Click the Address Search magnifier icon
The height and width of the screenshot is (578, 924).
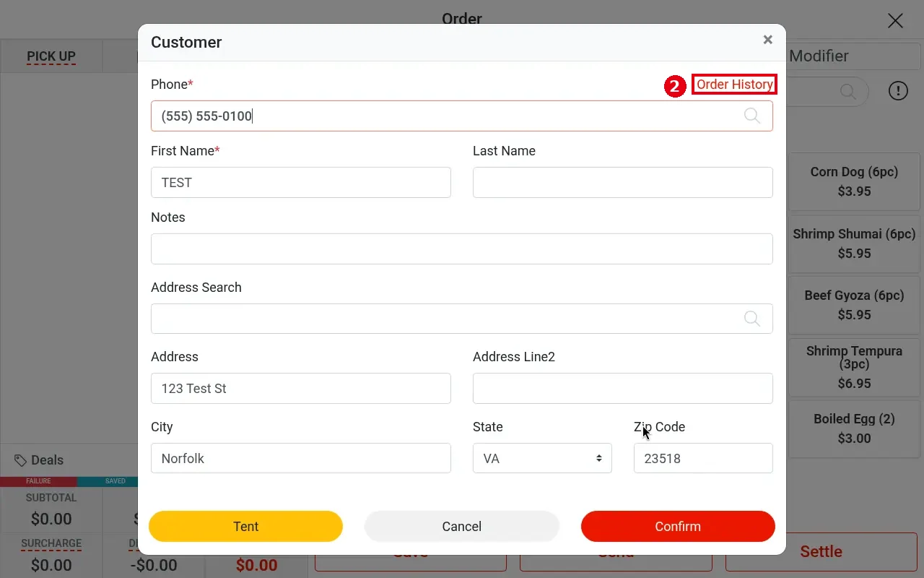(752, 319)
